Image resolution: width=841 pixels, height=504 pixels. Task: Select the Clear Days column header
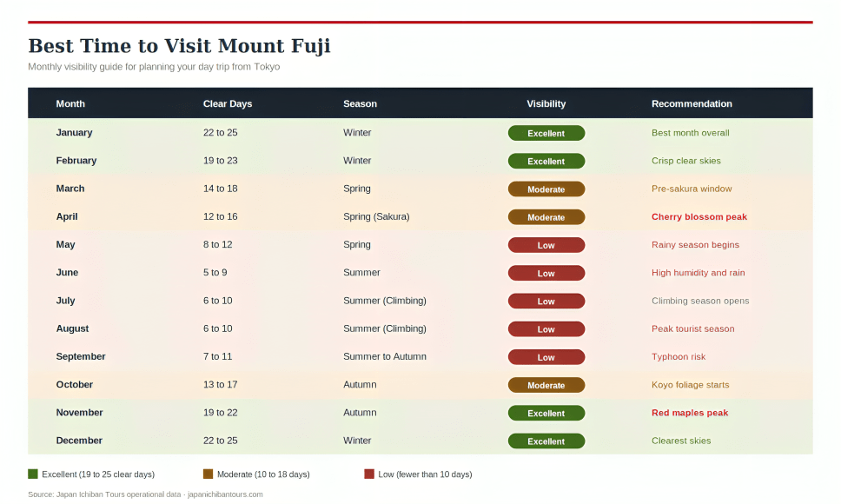[228, 103]
